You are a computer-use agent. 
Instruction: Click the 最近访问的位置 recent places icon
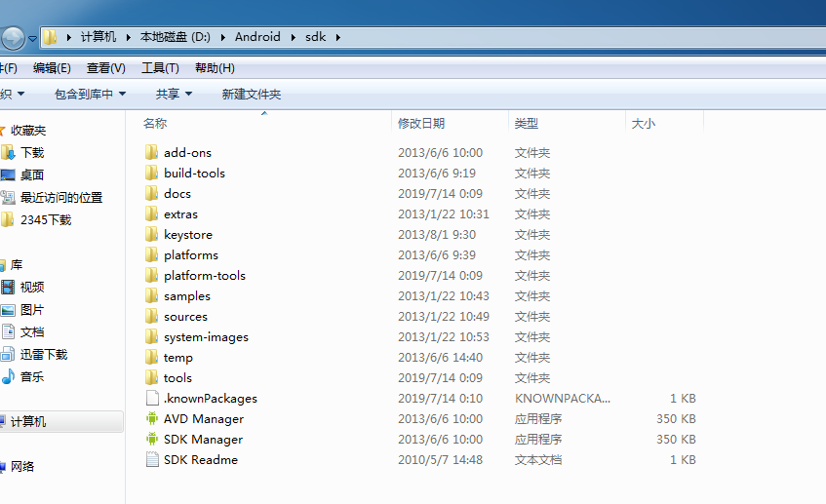click(8, 198)
